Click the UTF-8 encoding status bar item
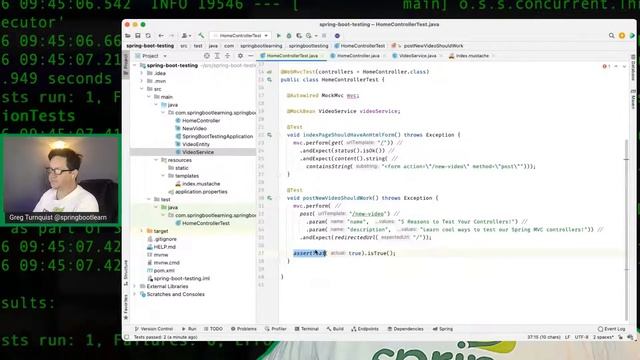This screenshot has width=640, height=360. click(581, 338)
